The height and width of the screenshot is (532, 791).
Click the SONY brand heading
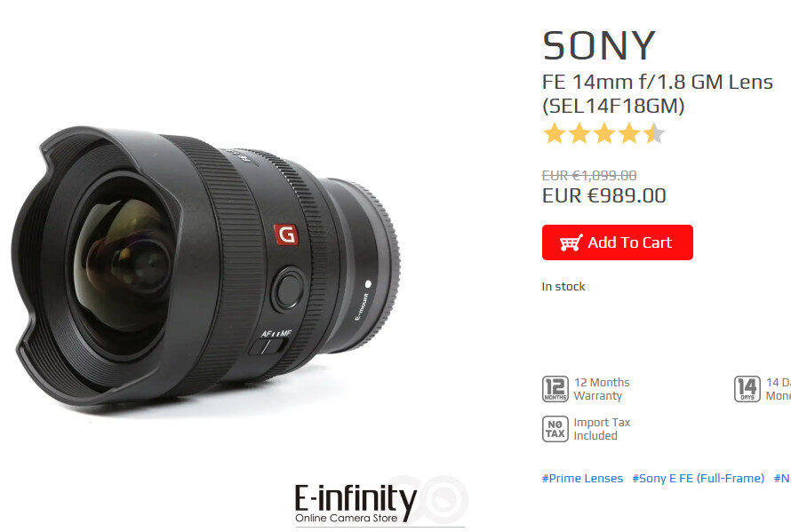pyautogui.click(x=599, y=45)
